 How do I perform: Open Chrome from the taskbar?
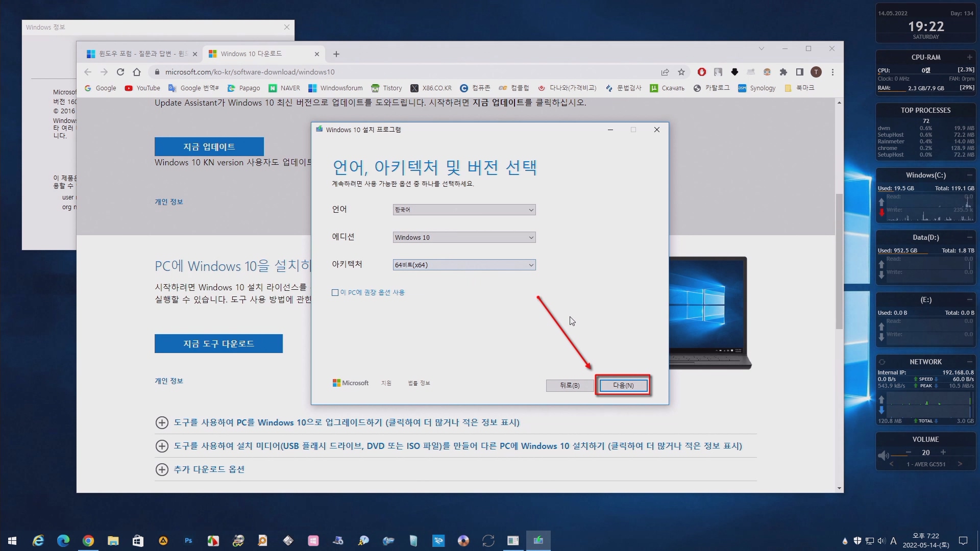coord(88,540)
